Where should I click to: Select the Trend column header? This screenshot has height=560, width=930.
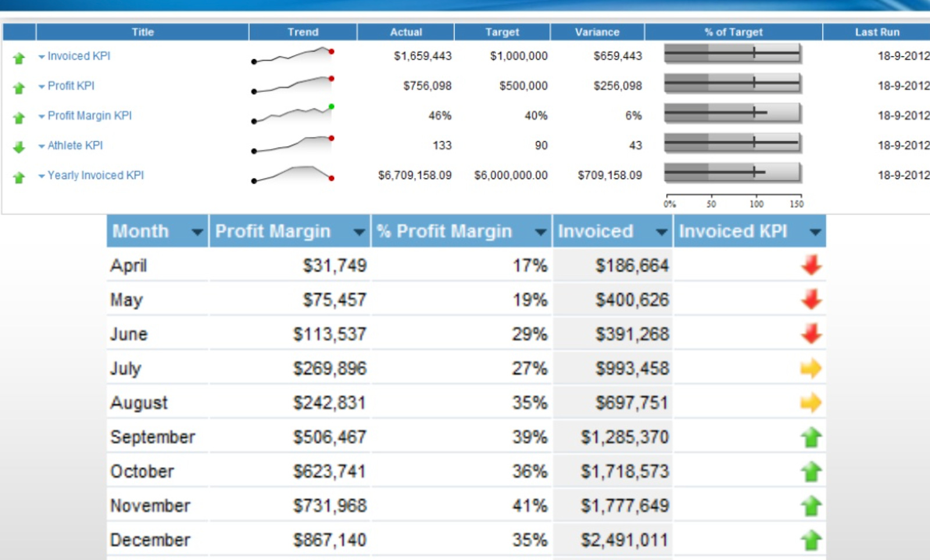tap(303, 32)
